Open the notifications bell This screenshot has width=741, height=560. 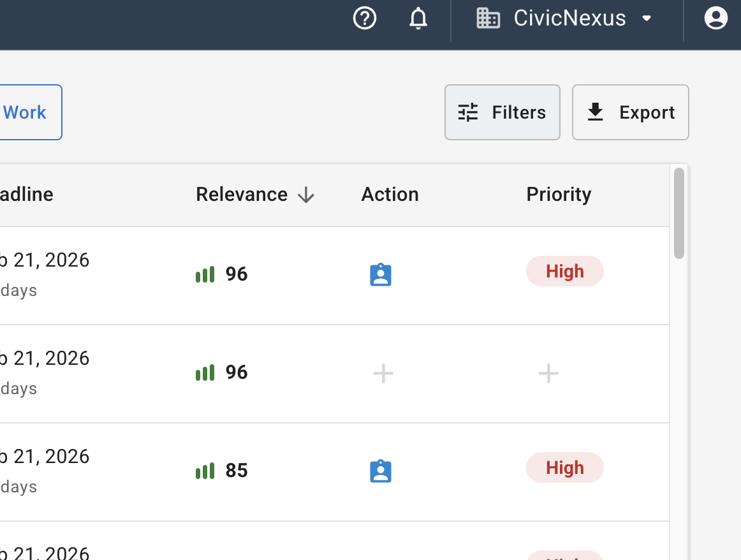(x=418, y=18)
